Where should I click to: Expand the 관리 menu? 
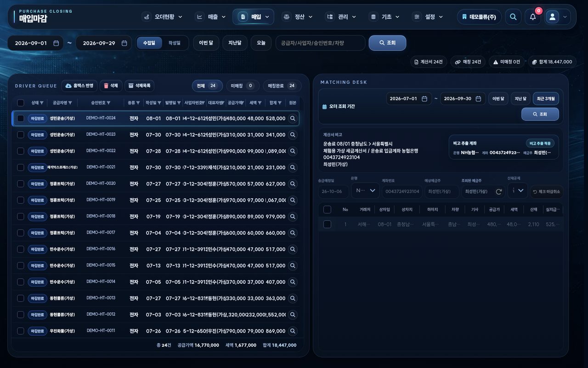(341, 17)
